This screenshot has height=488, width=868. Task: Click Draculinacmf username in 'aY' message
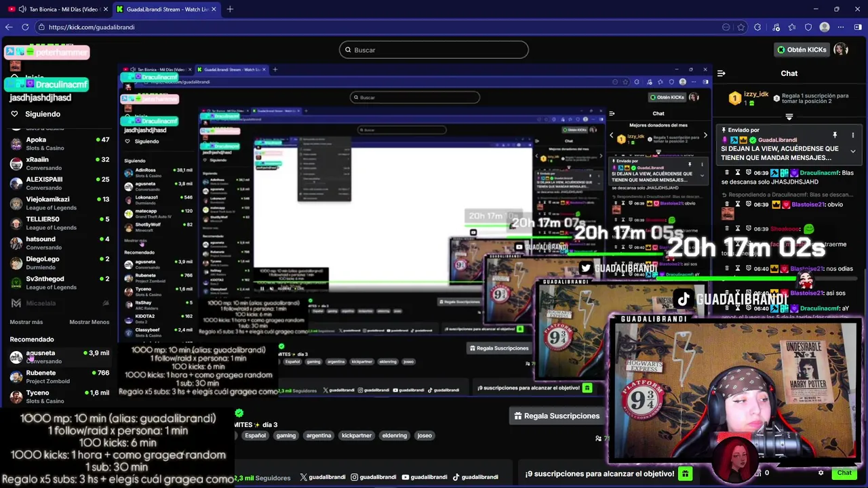[821, 308]
